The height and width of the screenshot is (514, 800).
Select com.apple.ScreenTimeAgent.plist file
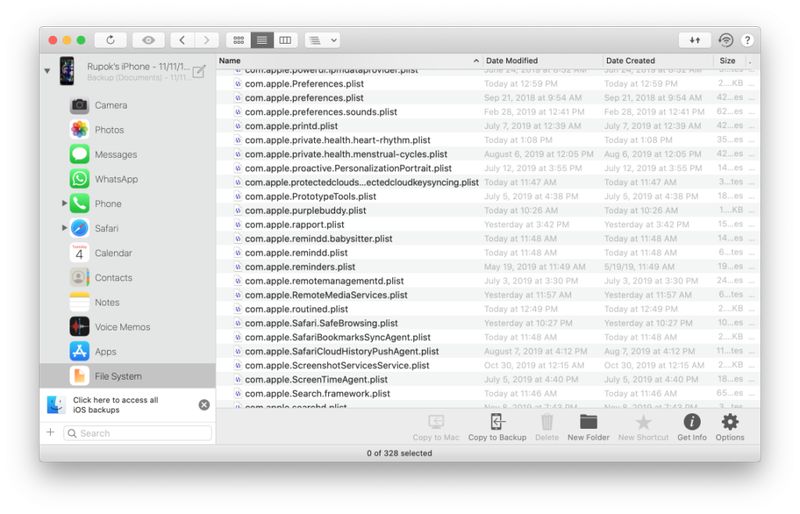coord(487,379)
